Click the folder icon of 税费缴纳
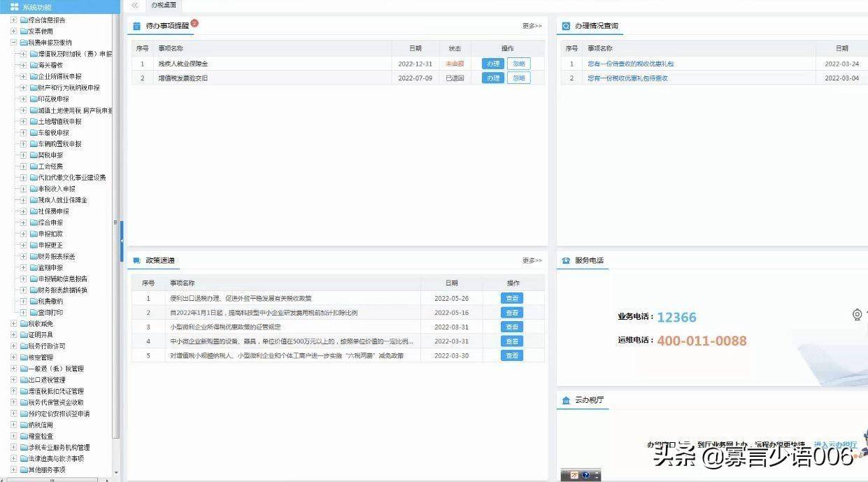Screen dimensions: 868x482 tap(34, 301)
